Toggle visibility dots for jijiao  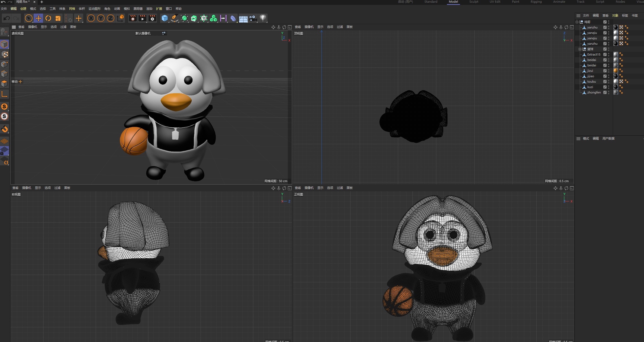coord(609,76)
